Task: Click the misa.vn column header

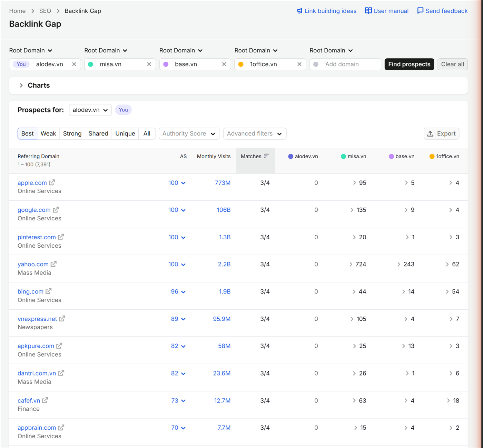Action: pos(353,156)
